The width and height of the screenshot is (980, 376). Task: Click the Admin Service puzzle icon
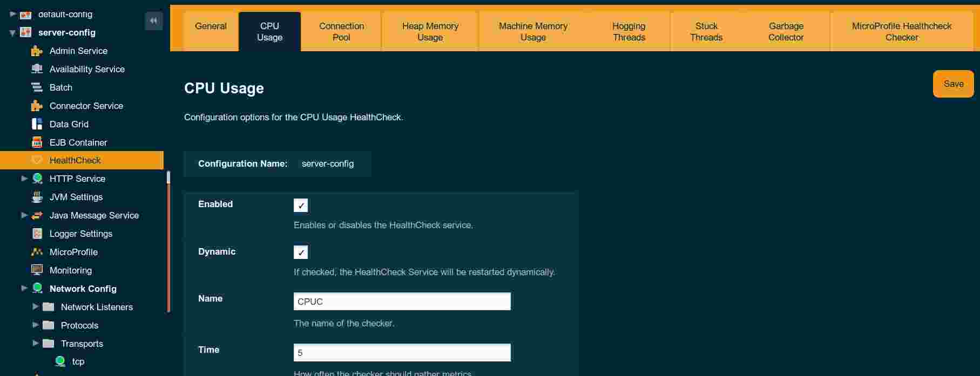click(37, 51)
